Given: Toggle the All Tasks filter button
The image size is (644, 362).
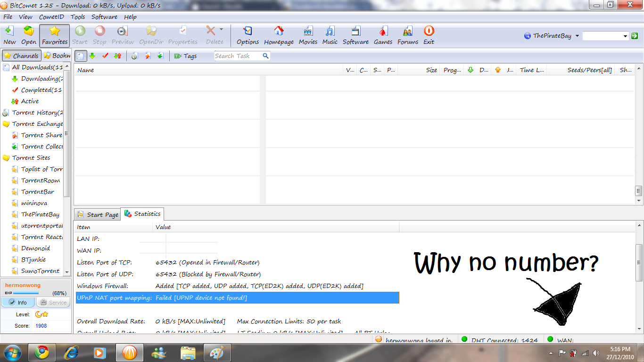Looking at the screenshot, I should tap(81, 56).
